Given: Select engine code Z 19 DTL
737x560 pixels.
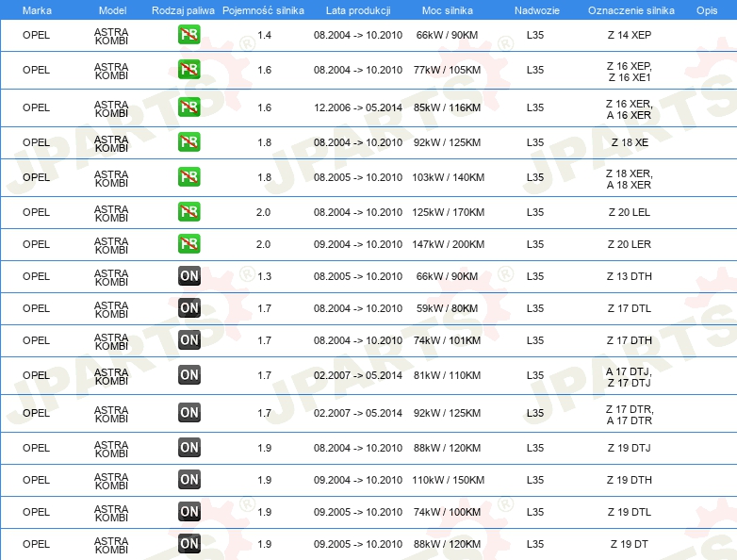Looking at the screenshot, I should point(630,512).
